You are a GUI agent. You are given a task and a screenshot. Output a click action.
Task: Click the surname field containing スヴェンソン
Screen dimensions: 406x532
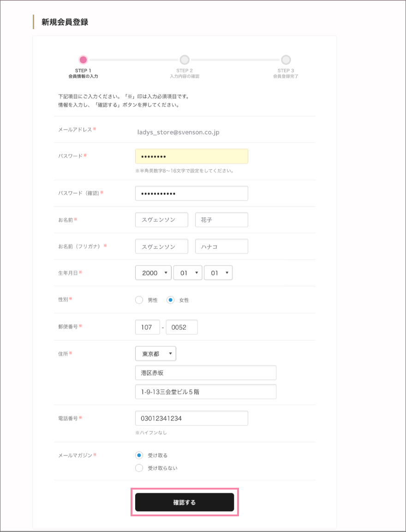[x=161, y=220]
